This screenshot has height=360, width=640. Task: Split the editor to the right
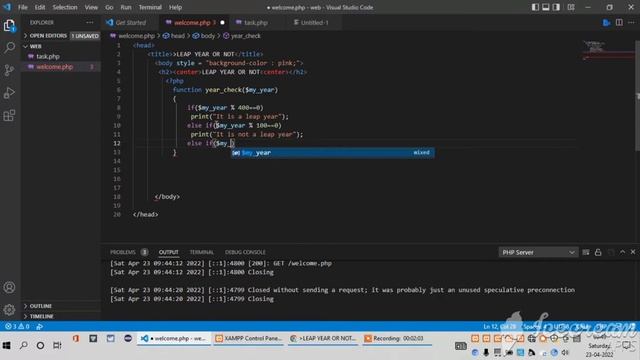click(619, 22)
